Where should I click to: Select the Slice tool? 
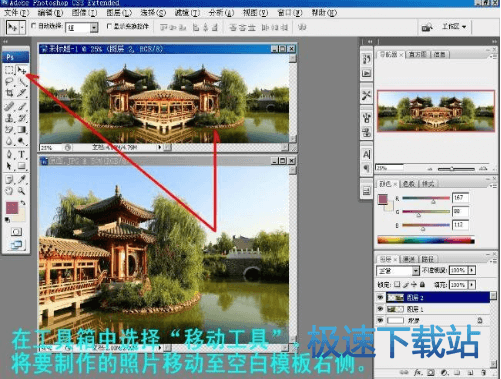click(22, 93)
